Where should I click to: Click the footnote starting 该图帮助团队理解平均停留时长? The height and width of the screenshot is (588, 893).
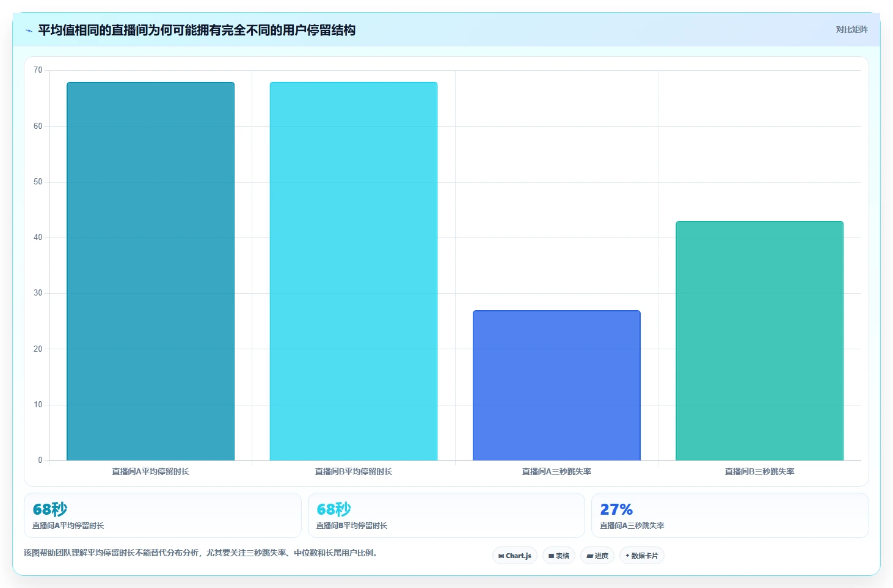pos(202,553)
